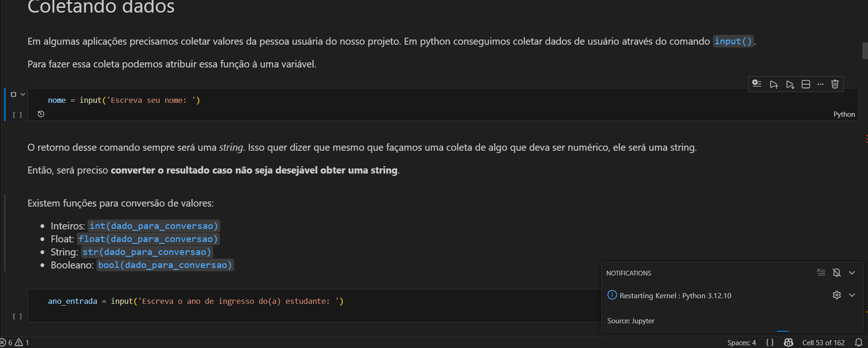Click the NOTIFICATIONS panel title

629,273
